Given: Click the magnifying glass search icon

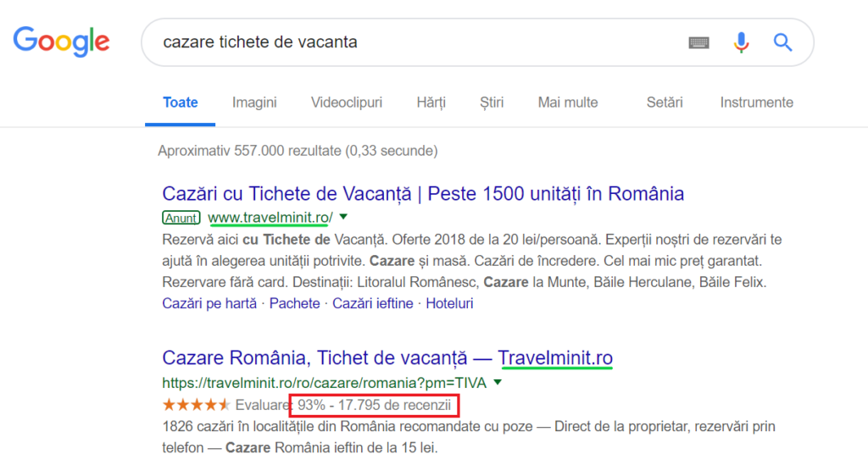Looking at the screenshot, I should (782, 42).
